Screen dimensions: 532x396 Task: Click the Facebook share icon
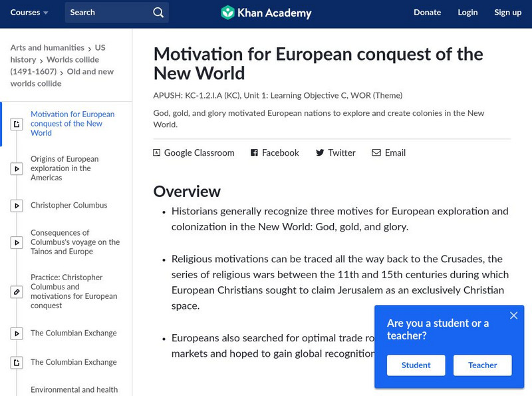pyautogui.click(x=254, y=153)
